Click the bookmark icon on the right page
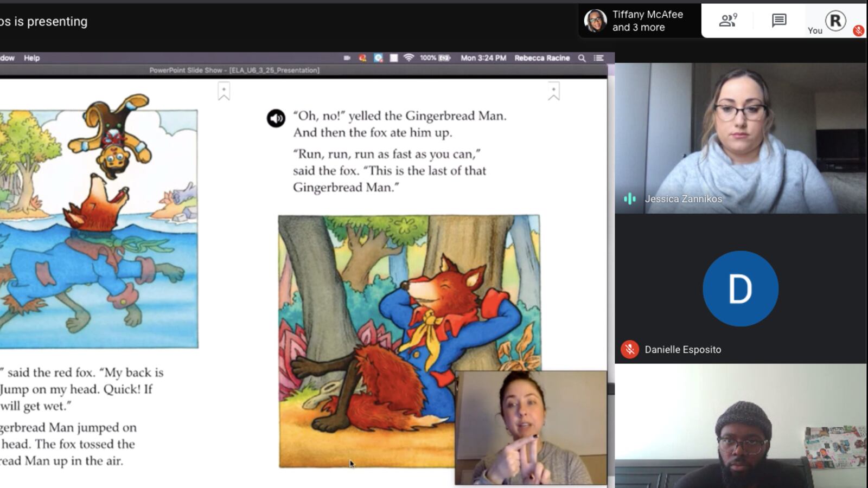This screenshot has width=868, height=488. coord(553,91)
